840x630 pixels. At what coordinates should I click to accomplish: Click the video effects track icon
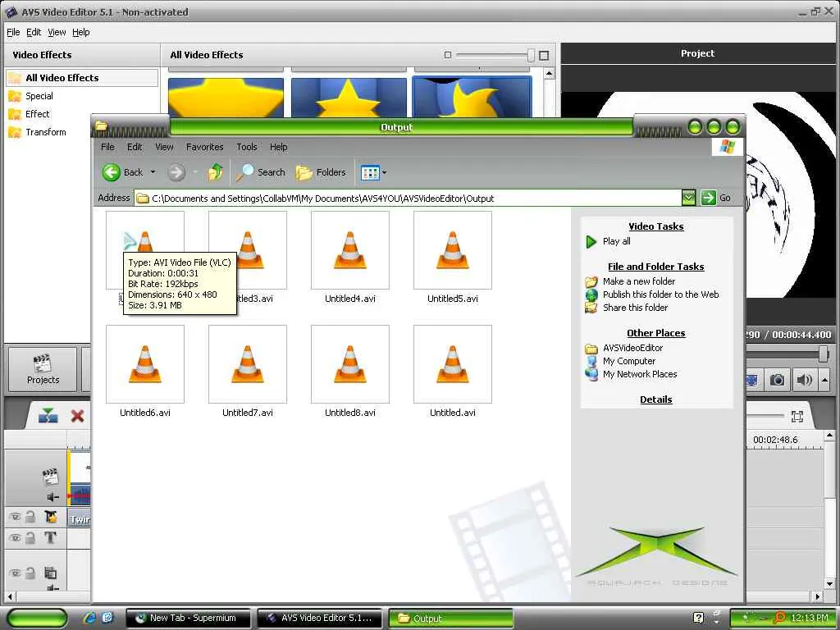pos(51,517)
